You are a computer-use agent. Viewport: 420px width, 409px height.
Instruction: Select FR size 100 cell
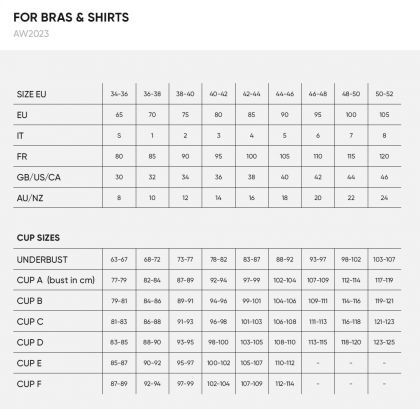point(251,156)
